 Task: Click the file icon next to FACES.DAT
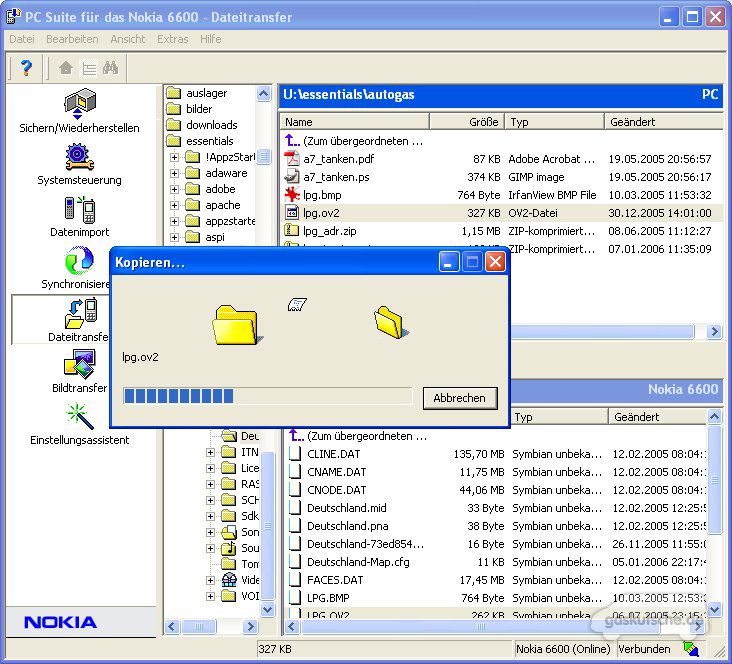(x=295, y=580)
